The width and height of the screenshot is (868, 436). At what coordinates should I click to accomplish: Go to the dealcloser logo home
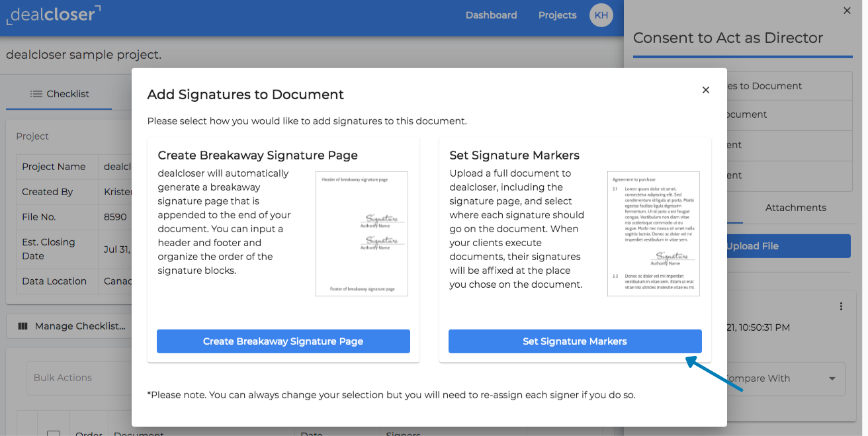coord(54,14)
